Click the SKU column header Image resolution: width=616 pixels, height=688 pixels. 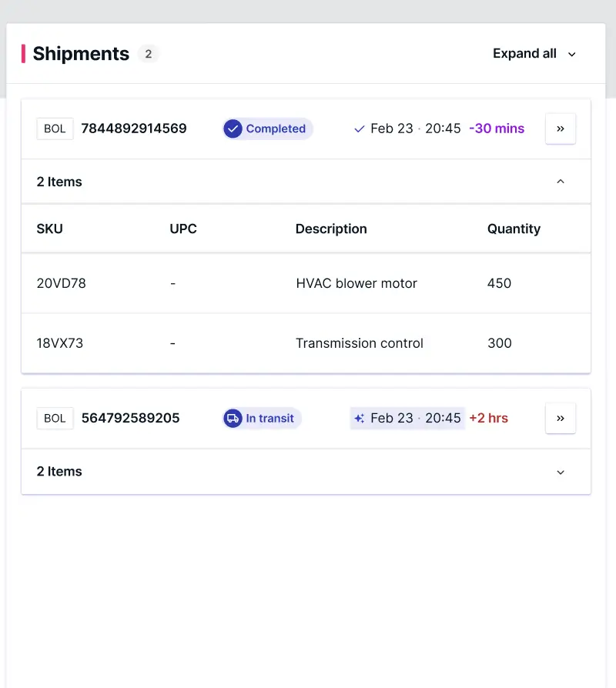pos(49,229)
